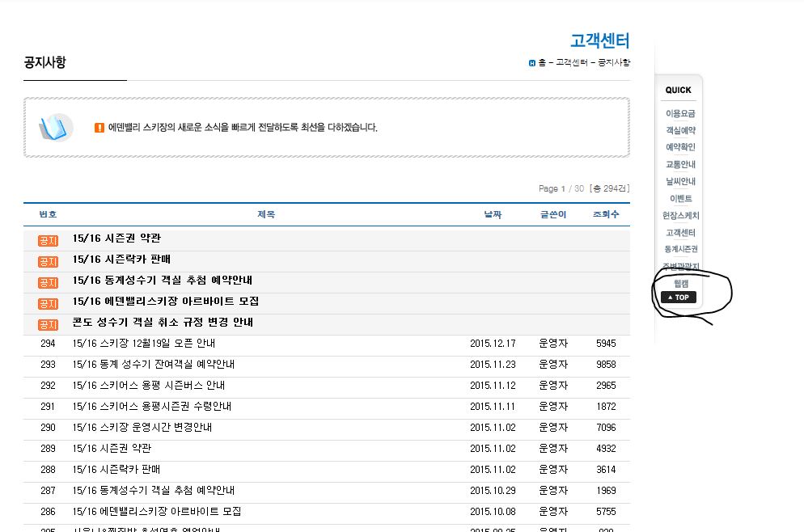Open 이용요금 in the QUICK menu
The image size is (804, 532).
tap(680, 113)
